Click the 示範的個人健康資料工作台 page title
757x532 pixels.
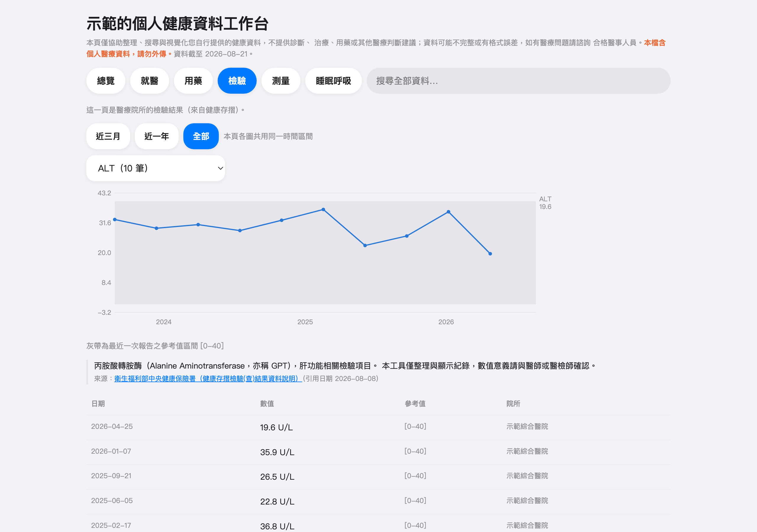177,23
